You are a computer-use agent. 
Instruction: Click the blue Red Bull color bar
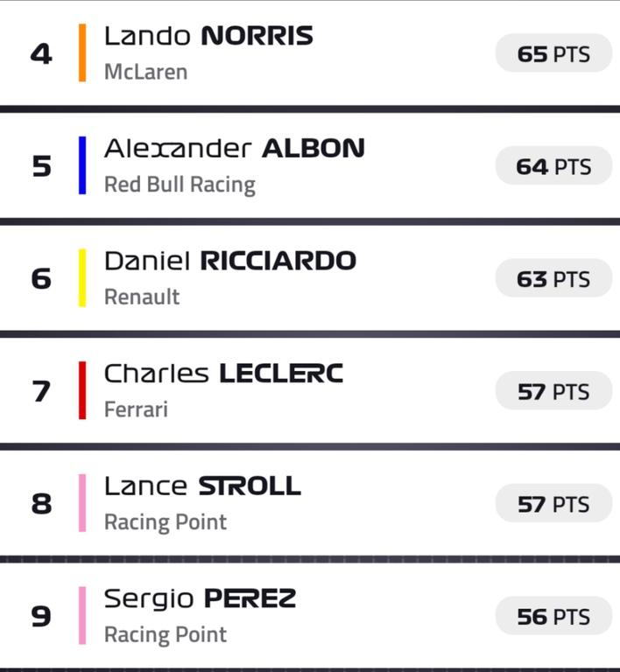(82, 165)
